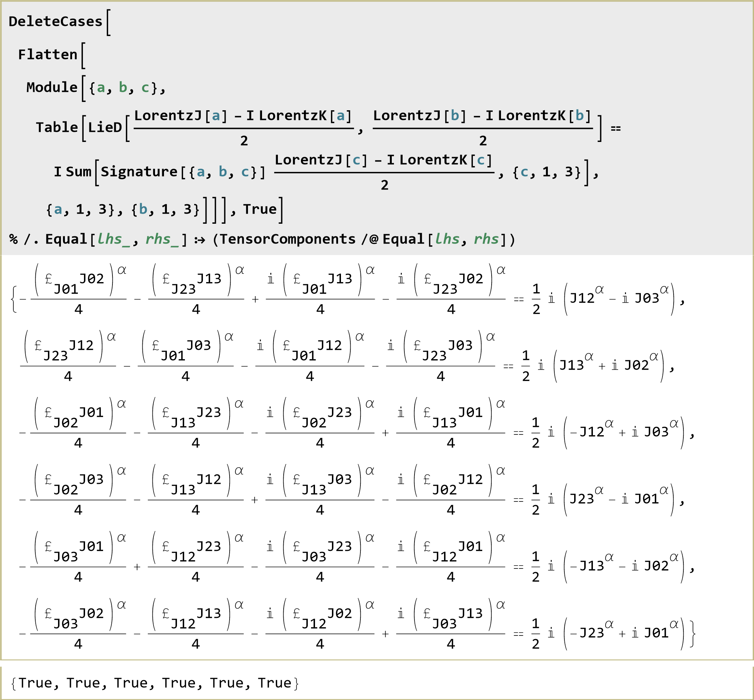The width and height of the screenshot is (754, 700).
Task: Click the {c, 1, 3} iterator in Sum
Action: [x=546, y=172]
